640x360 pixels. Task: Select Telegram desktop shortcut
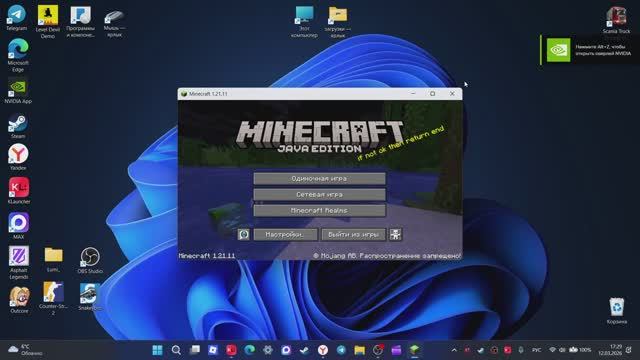tap(17, 18)
